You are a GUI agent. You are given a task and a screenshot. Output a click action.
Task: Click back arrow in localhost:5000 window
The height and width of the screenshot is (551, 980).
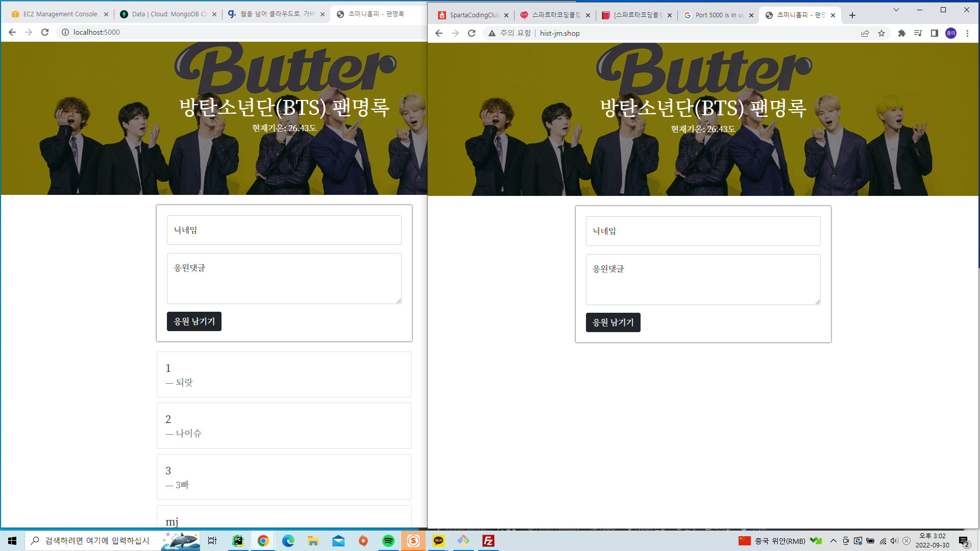[12, 32]
